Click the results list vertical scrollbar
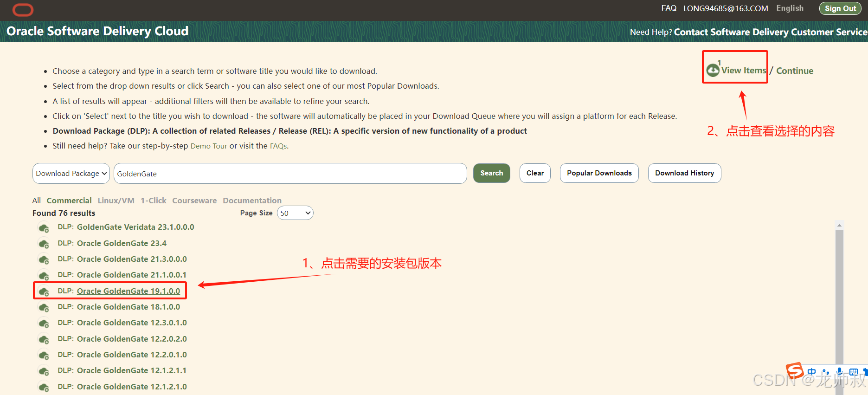 pyautogui.click(x=839, y=307)
